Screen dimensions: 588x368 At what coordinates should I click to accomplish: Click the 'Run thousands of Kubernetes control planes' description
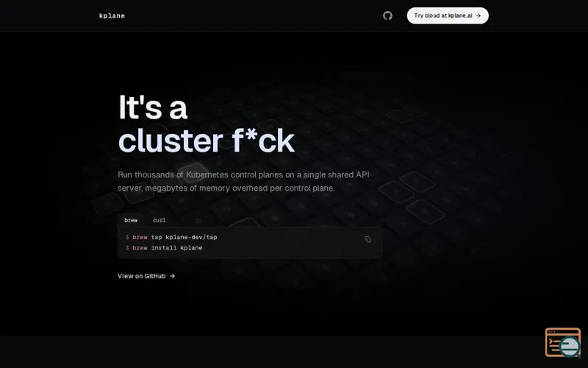tap(243, 181)
